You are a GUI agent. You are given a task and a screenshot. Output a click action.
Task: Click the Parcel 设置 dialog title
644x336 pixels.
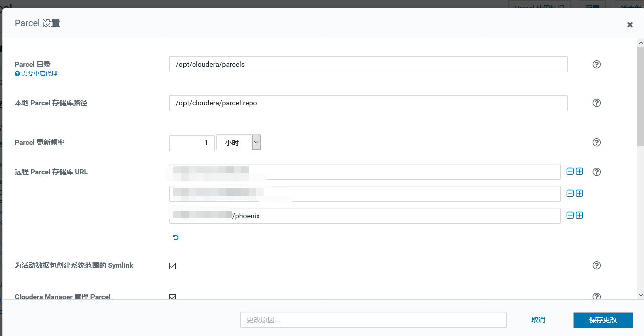[37, 23]
